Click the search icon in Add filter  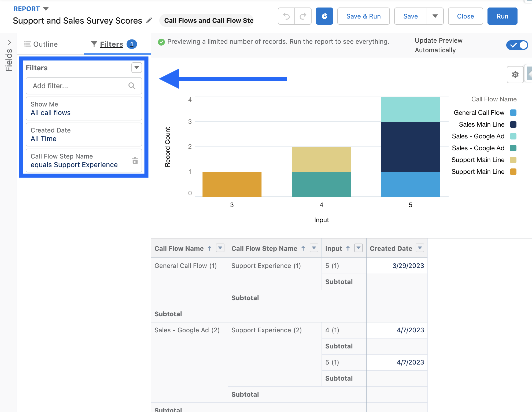click(x=132, y=86)
